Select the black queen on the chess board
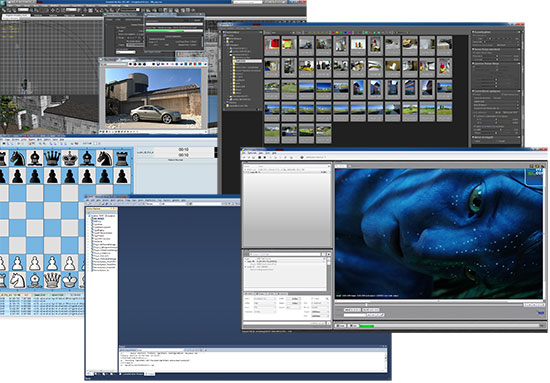The width and height of the screenshot is (550, 383). [x=52, y=158]
